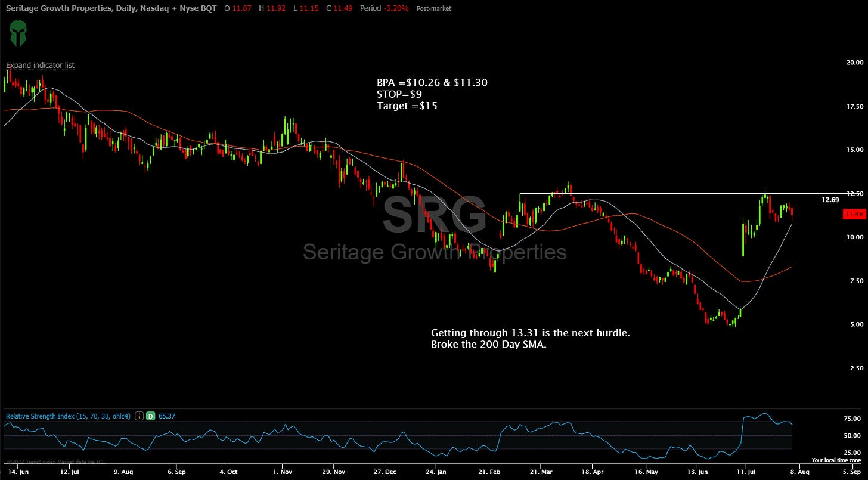Click the High price value 11.92
868x480 pixels.
[x=276, y=8]
